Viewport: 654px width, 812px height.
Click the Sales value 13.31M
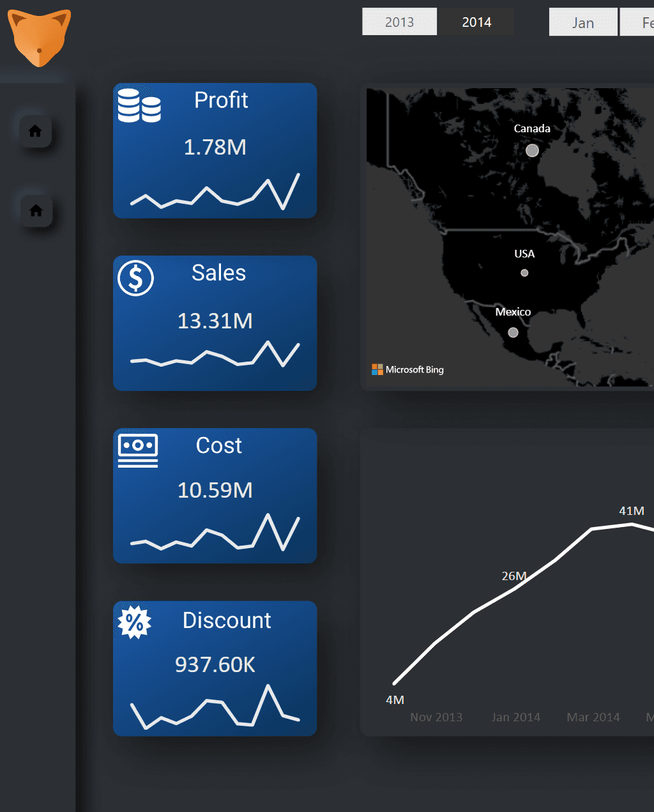coord(215,320)
